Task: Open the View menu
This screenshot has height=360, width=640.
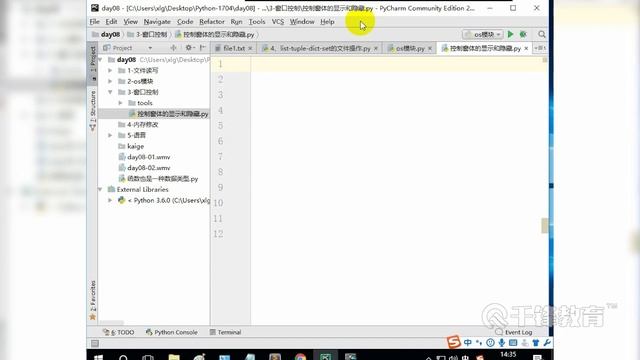Action: click(x=131, y=22)
